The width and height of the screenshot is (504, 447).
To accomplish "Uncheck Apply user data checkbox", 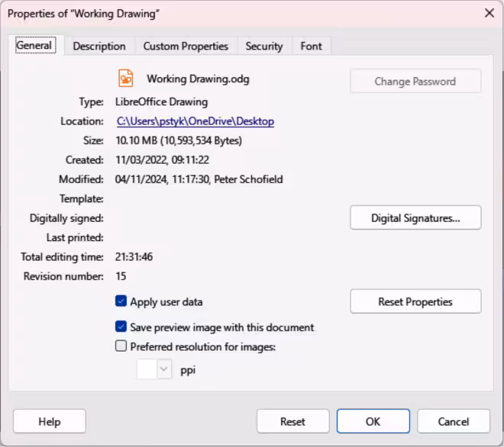I will (x=121, y=301).
